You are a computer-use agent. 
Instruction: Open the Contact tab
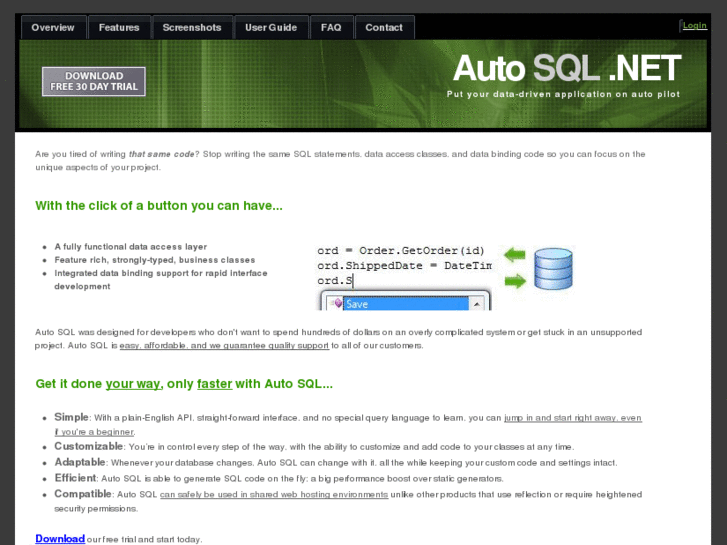tap(384, 27)
